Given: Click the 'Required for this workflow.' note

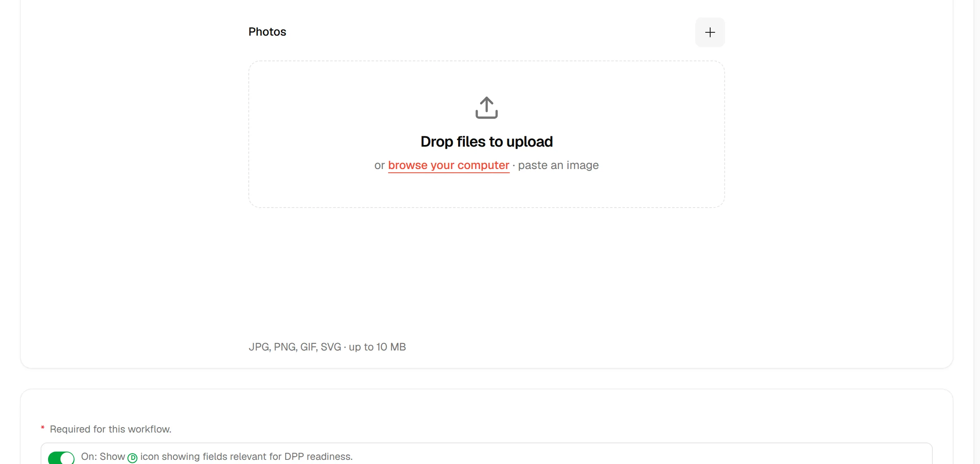Looking at the screenshot, I should (x=110, y=429).
